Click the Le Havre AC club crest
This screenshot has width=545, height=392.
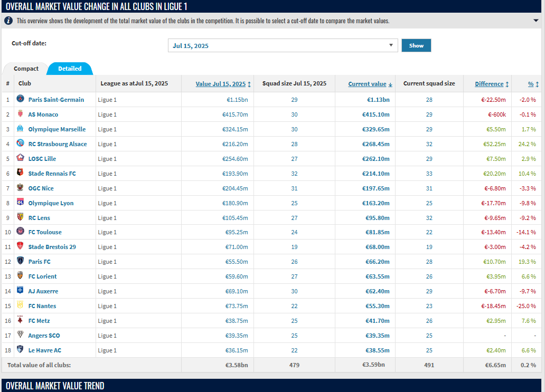[21, 349]
